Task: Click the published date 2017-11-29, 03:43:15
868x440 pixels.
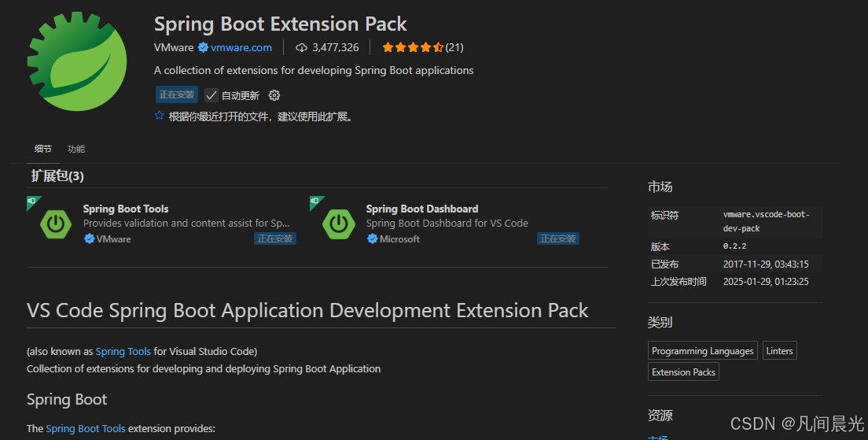Action: tap(766, 264)
